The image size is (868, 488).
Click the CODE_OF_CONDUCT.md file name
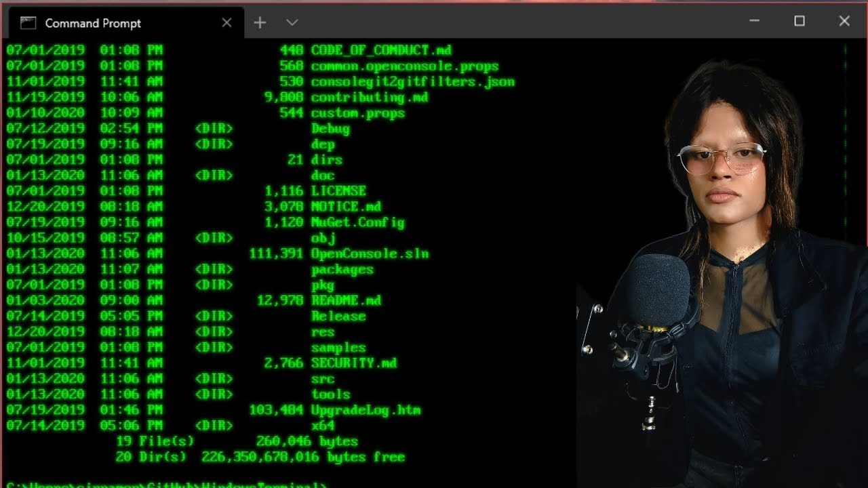381,50
